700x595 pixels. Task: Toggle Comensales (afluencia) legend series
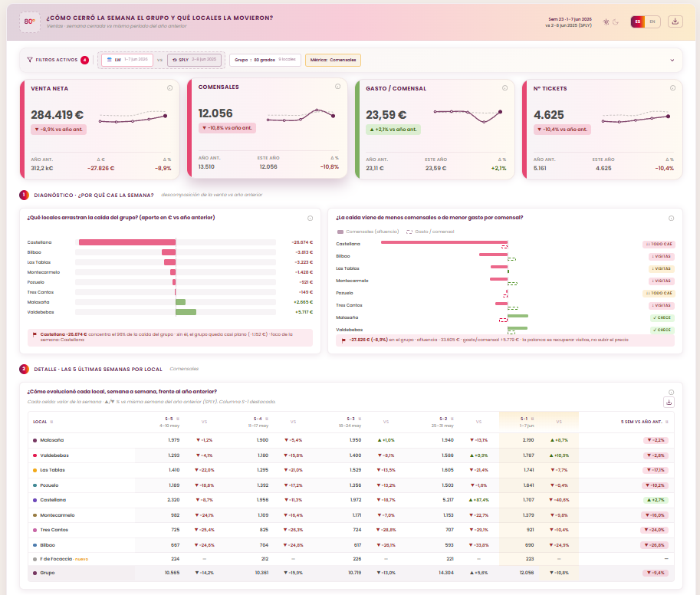[x=368, y=232]
